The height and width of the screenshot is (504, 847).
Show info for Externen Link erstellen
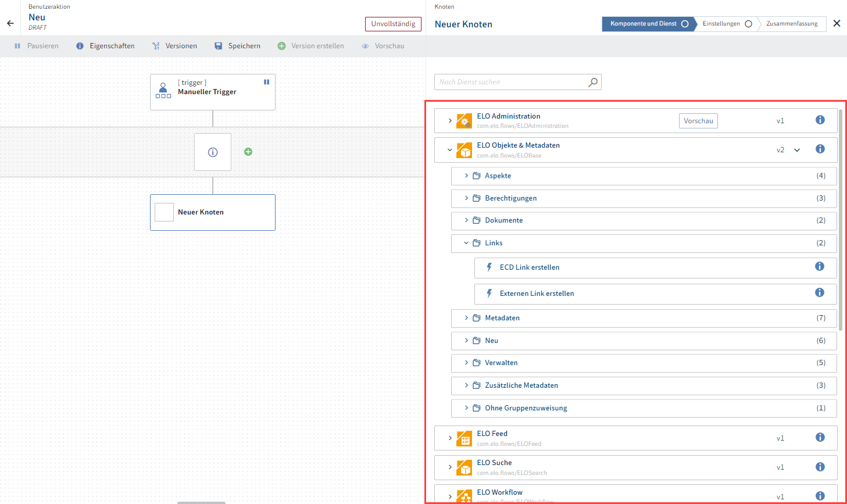[820, 292]
